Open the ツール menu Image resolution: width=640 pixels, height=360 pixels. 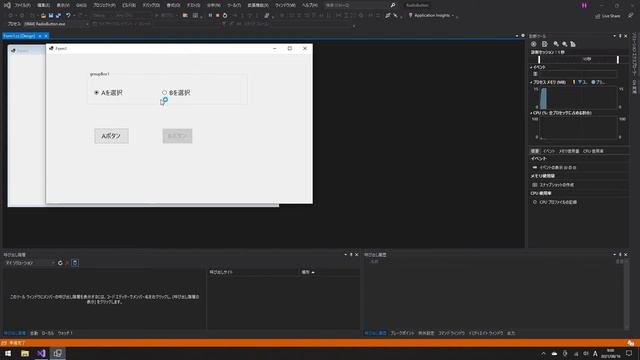[234, 5]
